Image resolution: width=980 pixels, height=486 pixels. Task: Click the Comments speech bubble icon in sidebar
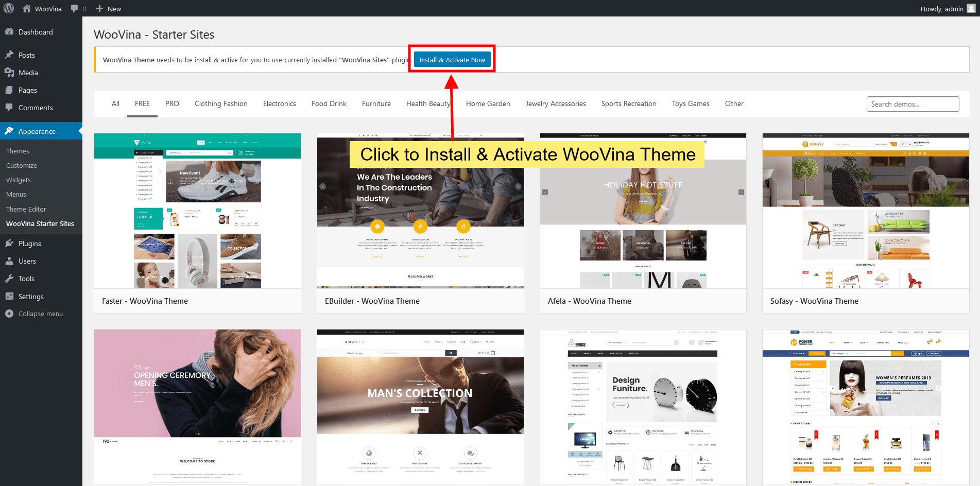[9, 108]
